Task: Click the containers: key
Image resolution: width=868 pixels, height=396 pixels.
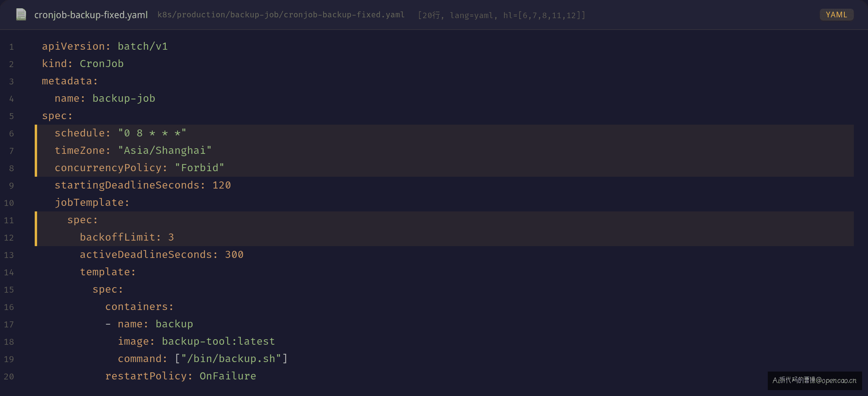Action: [139, 307]
